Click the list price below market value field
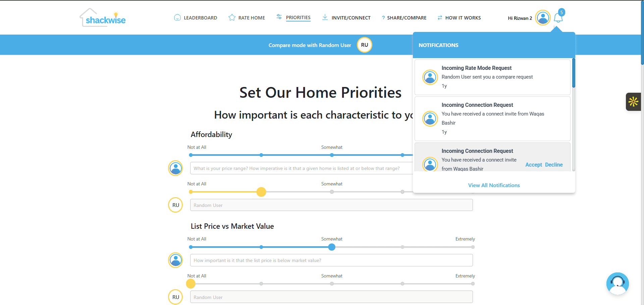 click(x=331, y=260)
